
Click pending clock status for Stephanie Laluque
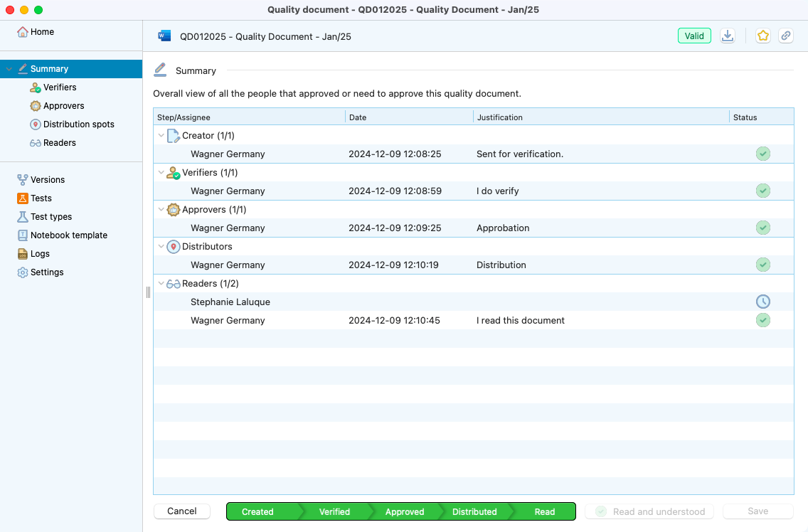(x=763, y=302)
